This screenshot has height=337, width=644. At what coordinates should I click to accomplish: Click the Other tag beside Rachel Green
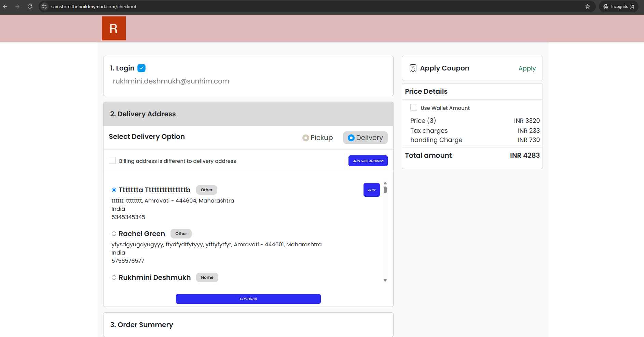pos(181,234)
